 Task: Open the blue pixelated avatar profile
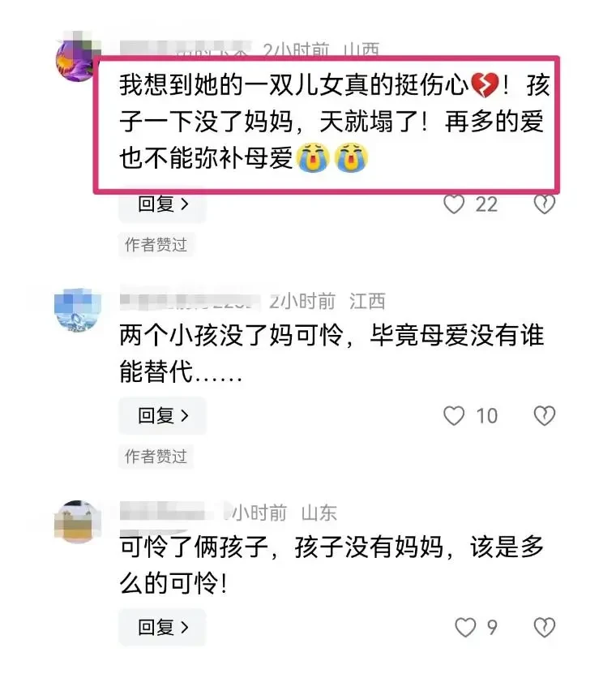(77, 310)
